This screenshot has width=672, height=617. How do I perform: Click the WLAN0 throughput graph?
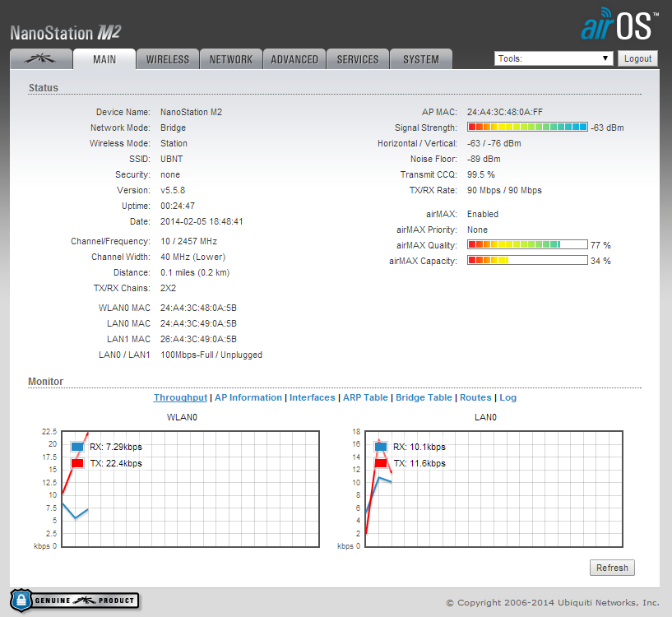[190, 489]
